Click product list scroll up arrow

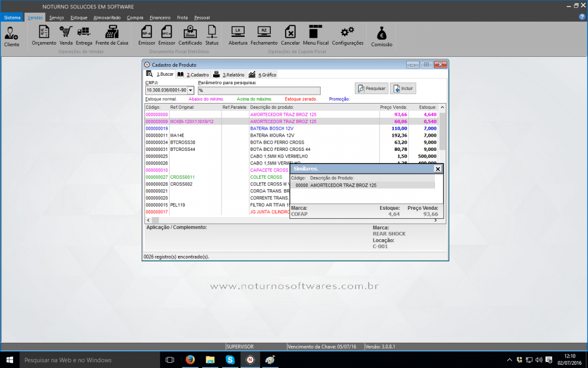[443, 107]
